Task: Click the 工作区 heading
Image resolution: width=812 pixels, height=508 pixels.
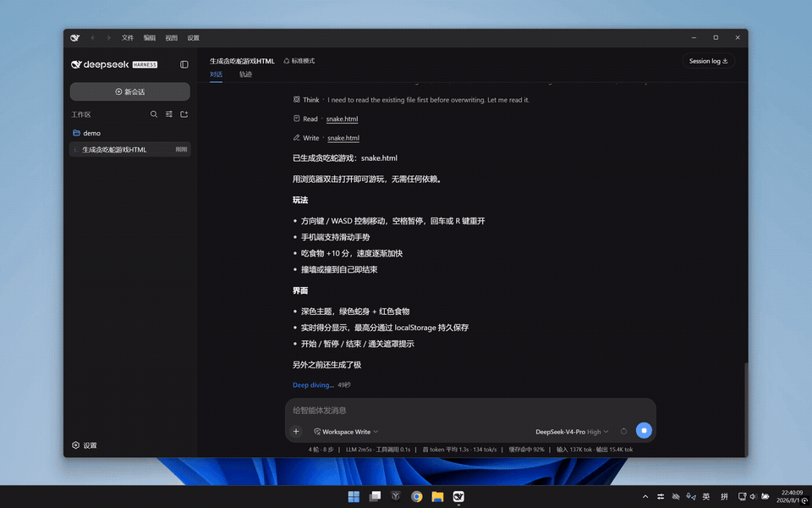Action: (x=81, y=114)
